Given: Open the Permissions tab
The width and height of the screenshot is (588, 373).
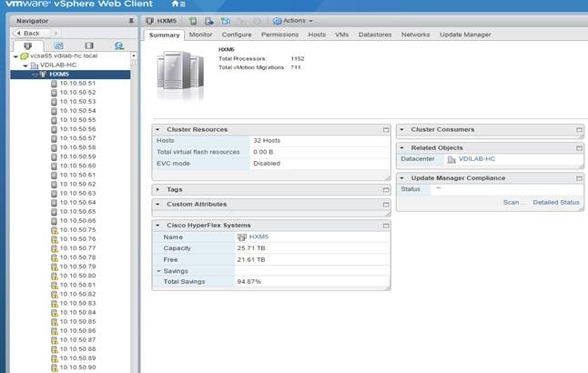Looking at the screenshot, I should click(279, 35).
